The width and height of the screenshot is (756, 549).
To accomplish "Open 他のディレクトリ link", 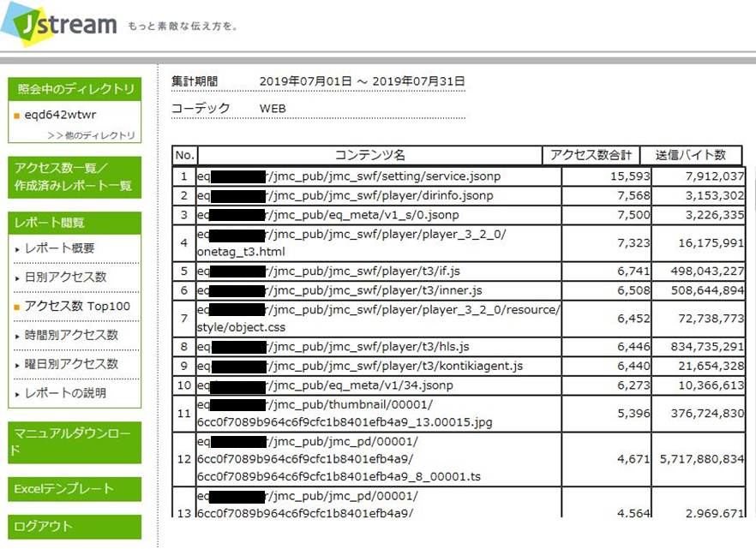I will tap(91, 135).
